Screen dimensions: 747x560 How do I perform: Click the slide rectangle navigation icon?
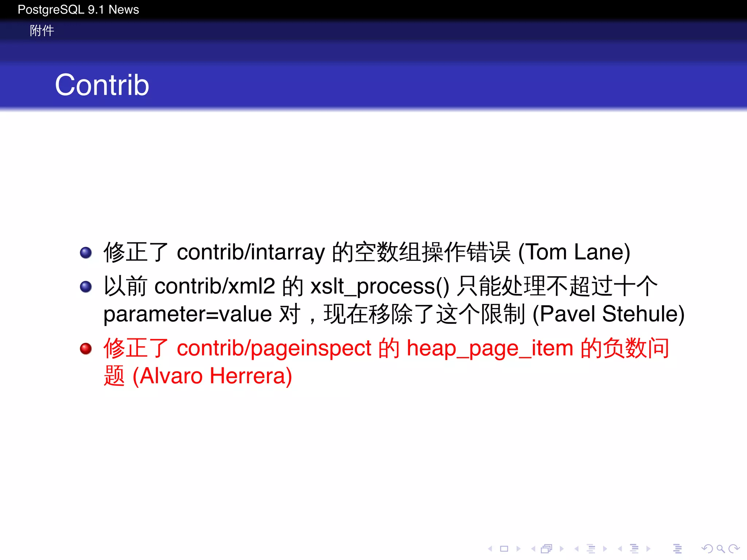[x=504, y=548]
